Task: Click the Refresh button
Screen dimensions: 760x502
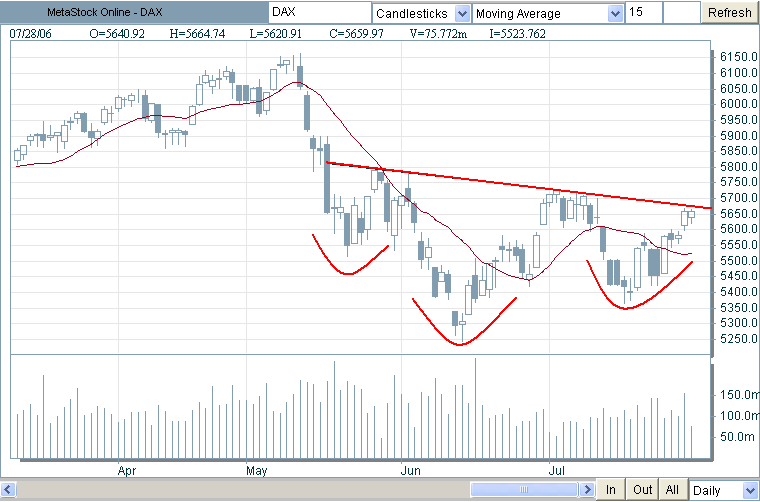Action: click(730, 12)
